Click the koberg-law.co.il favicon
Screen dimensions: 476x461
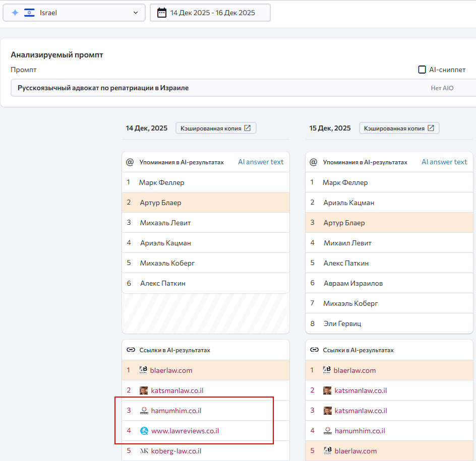pos(144,450)
